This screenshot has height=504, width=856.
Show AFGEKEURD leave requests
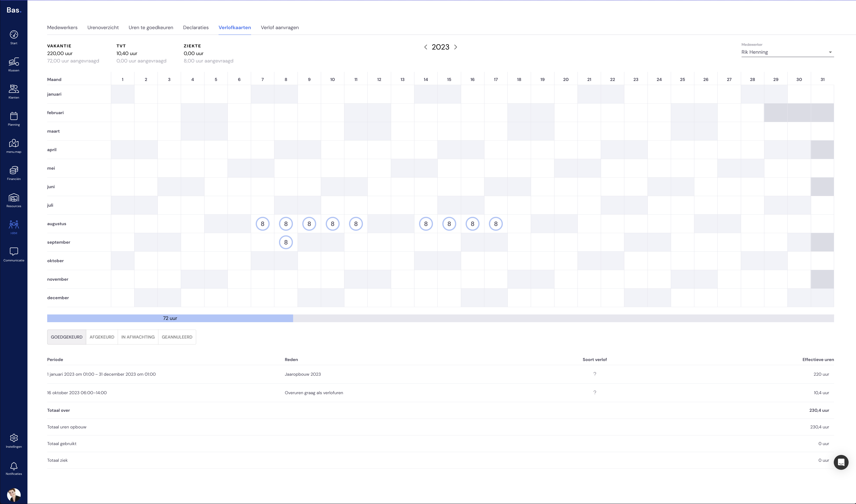pos(102,337)
